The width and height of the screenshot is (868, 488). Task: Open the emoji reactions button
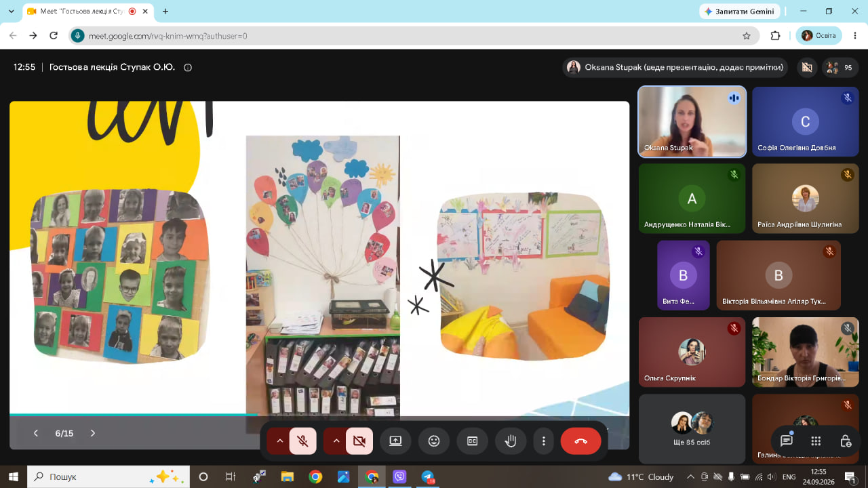tap(434, 441)
